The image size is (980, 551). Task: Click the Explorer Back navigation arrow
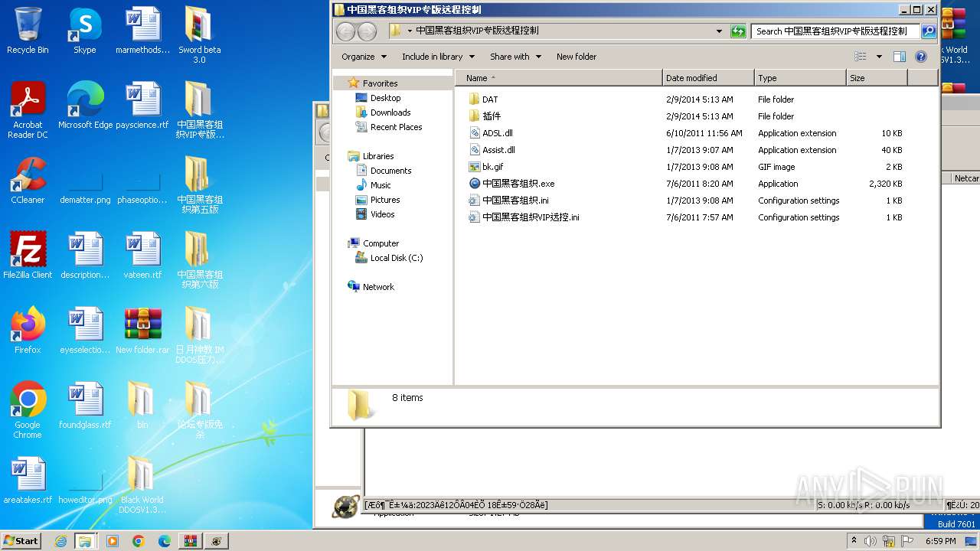[x=346, y=31]
